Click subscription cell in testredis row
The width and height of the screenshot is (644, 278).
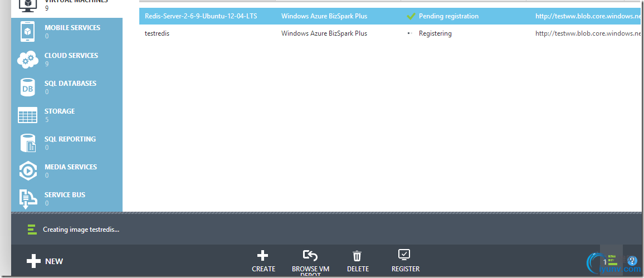(x=324, y=33)
